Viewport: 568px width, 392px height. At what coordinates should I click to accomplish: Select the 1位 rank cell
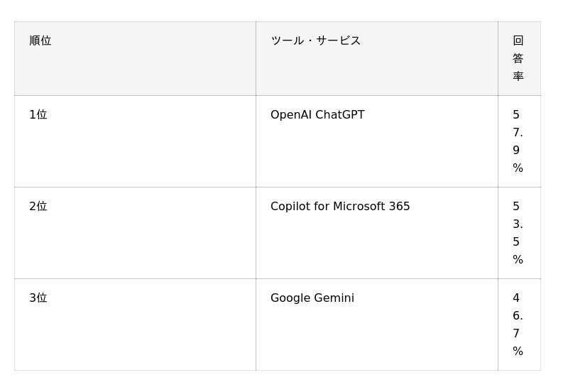38,115
